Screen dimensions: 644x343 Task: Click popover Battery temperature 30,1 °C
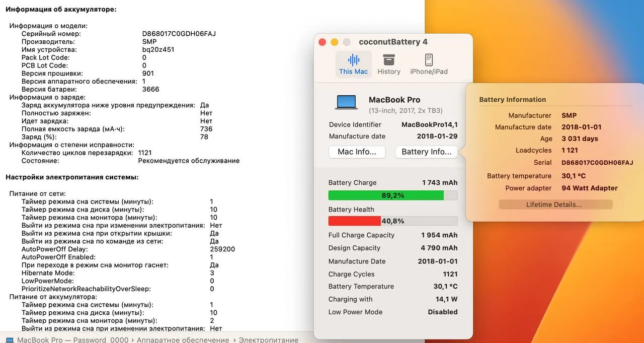(x=574, y=176)
